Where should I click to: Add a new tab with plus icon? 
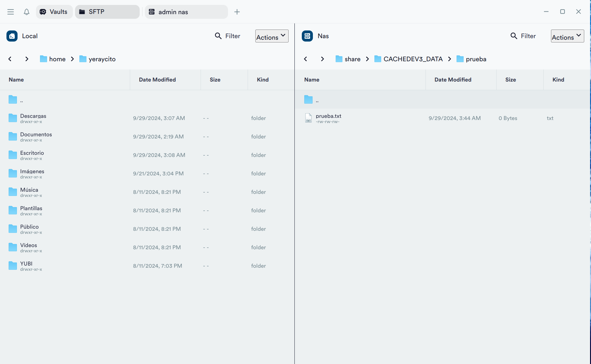[x=237, y=12]
